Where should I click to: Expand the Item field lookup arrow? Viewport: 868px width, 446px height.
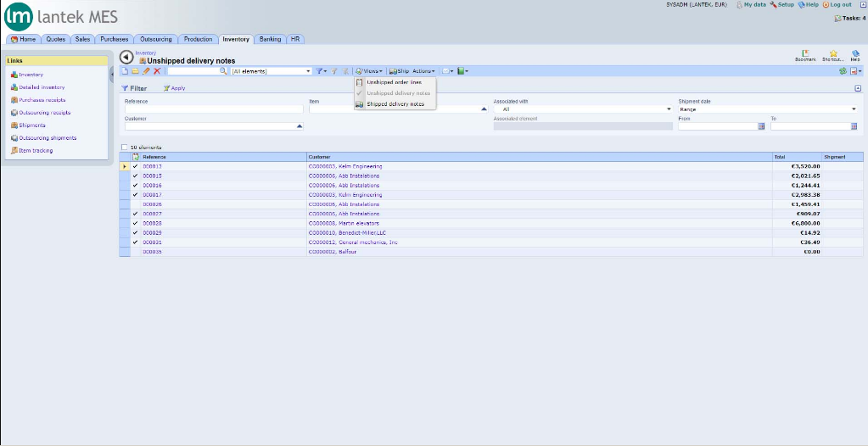(x=484, y=109)
